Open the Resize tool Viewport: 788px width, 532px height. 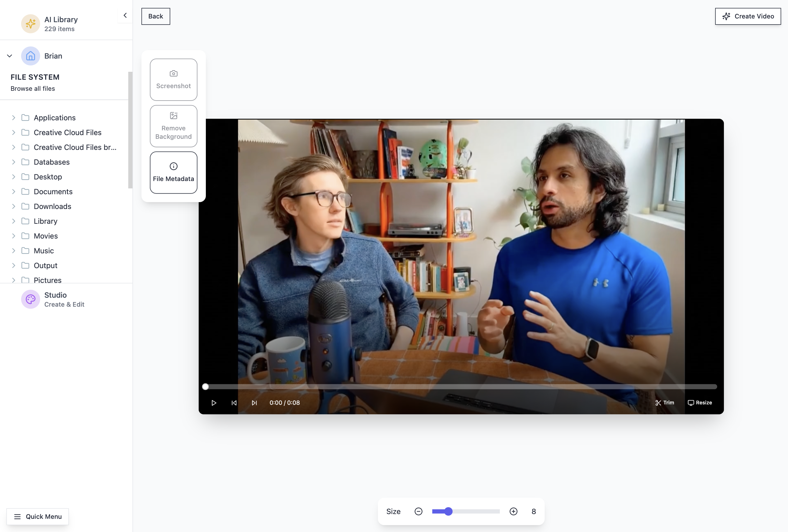tap(700, 403)
